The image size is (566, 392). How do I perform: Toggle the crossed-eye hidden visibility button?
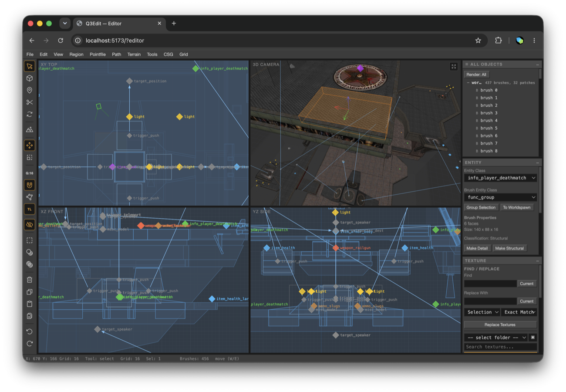(x=30, y=225)
